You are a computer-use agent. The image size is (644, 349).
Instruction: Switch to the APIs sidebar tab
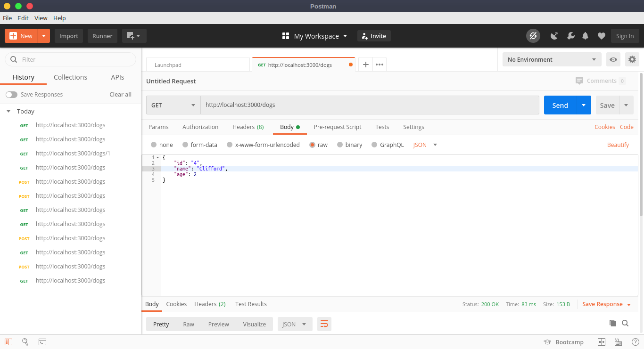click(117, 77)
